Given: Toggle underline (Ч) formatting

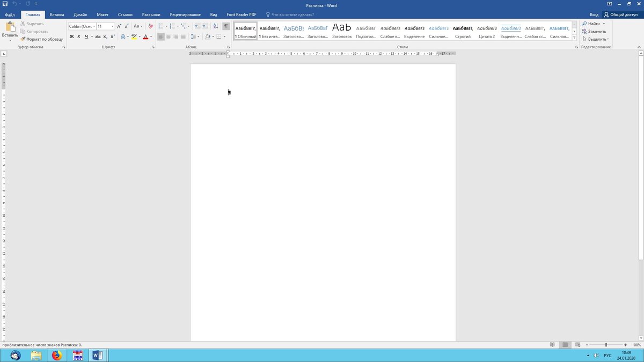Looking at the screenshot, I should click(x=86, y=36).
